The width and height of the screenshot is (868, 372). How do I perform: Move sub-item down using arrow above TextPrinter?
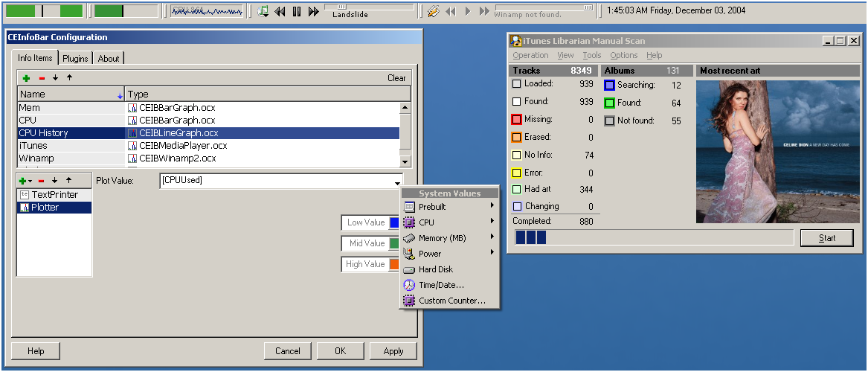click(55, 181)
